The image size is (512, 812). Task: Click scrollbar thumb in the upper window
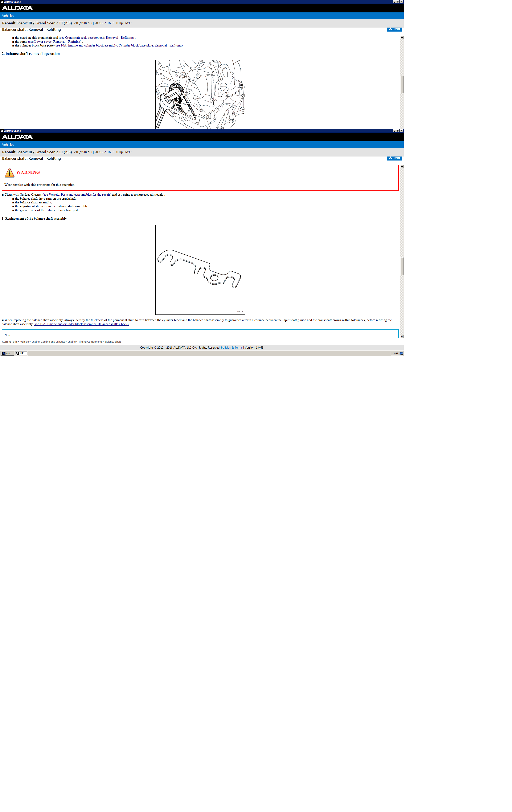point(402,85)
